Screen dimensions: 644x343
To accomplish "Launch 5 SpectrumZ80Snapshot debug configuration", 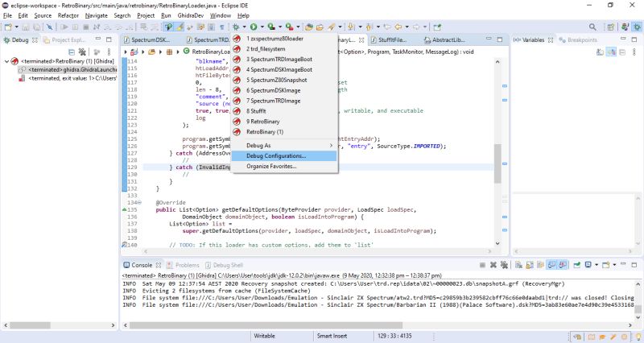I will [284, 80].
